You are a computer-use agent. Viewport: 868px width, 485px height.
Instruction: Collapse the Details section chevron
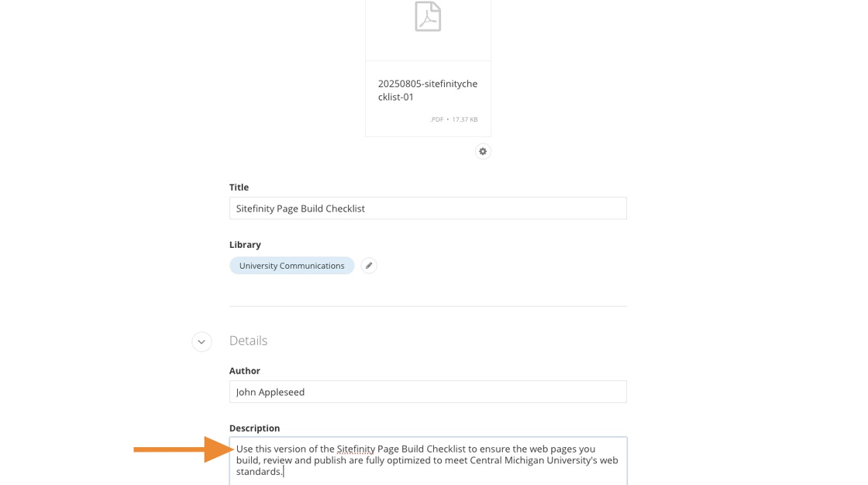(201, 342)
